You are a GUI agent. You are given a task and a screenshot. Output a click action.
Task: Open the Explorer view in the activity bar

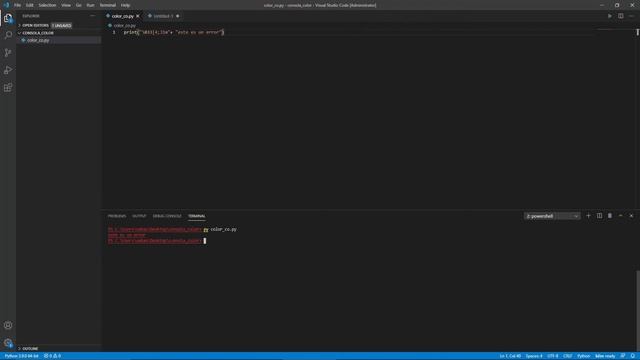tap(8, 18)
